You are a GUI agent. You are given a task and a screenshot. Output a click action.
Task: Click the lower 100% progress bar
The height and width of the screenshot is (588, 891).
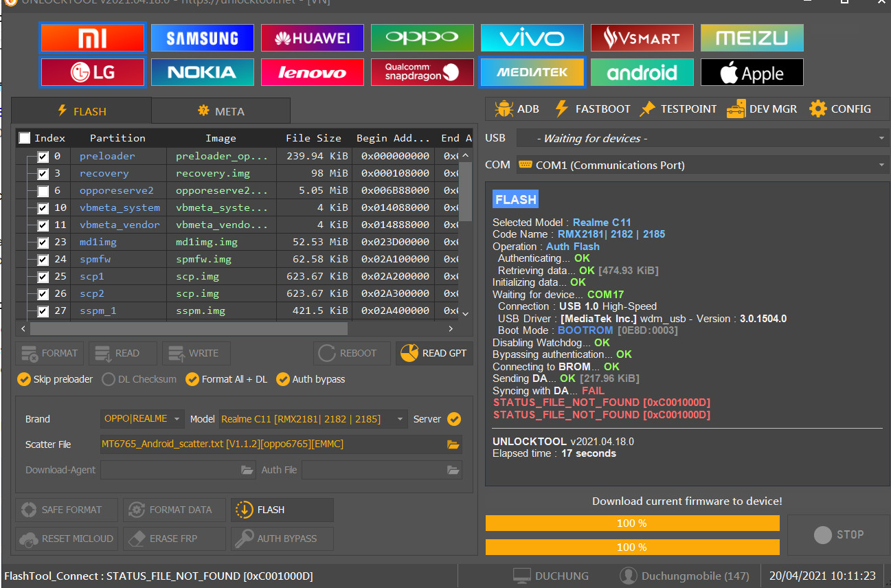click(632, 547)
